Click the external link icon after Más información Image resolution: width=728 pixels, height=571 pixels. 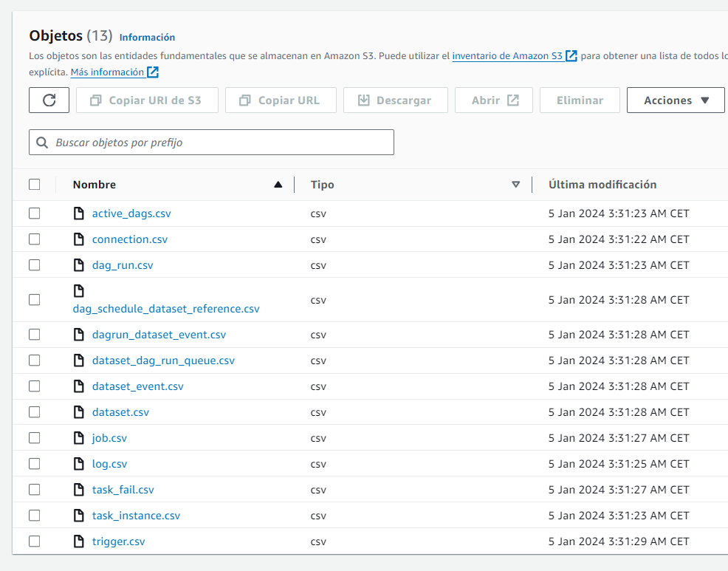[153, 72]
